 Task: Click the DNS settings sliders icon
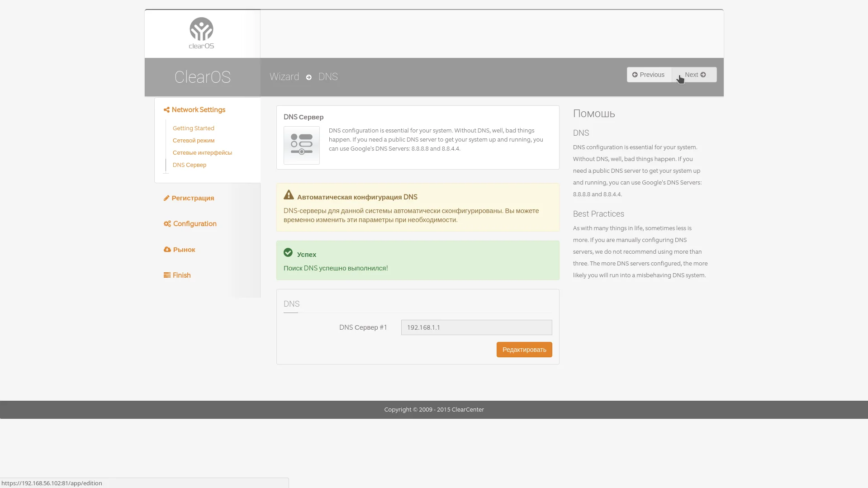coord(302,145)
